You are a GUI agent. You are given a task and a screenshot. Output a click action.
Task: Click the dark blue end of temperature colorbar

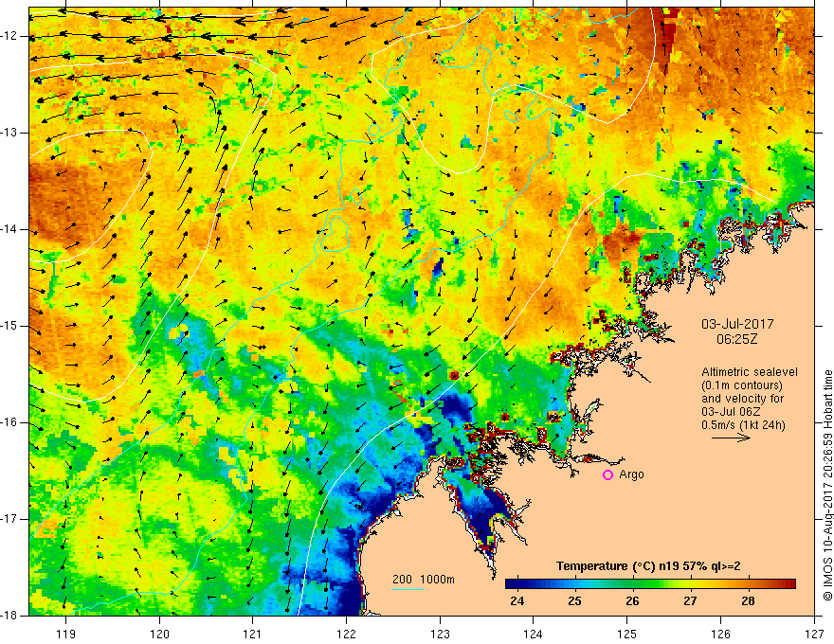point(512,584)
